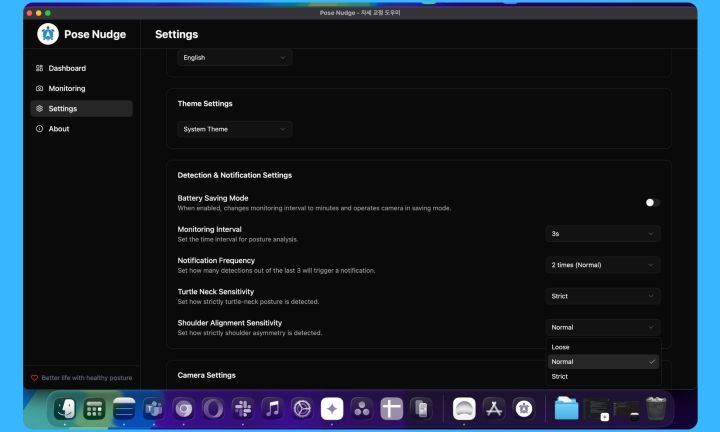Open the Trash in the dock
This screenshot has height=432, width=720.
[x=656, y=408]
